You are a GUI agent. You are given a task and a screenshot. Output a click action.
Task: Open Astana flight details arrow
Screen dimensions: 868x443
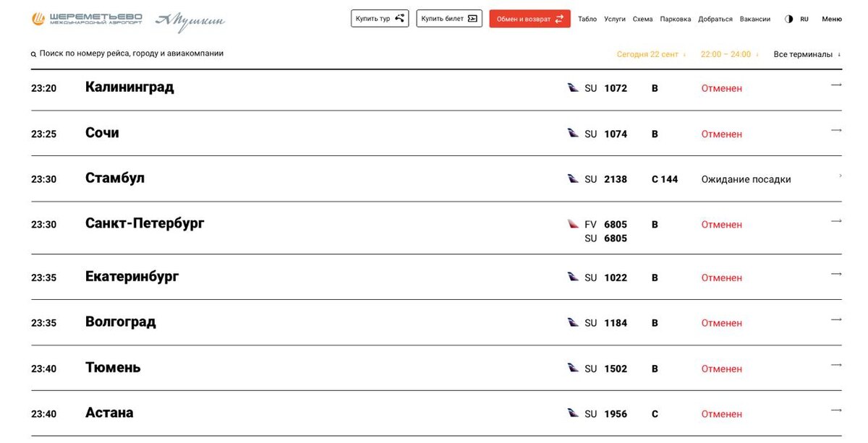[x=836, y=410]
